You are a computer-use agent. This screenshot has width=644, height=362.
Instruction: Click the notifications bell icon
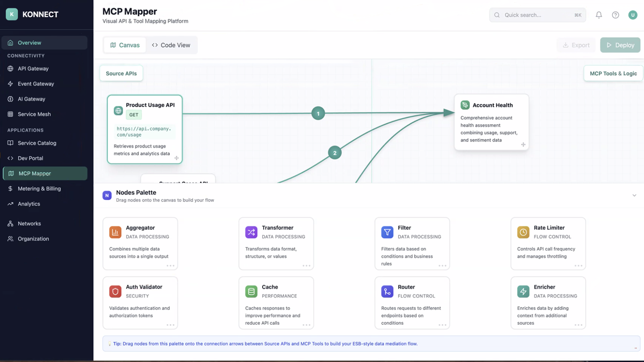tap(599, 15)
